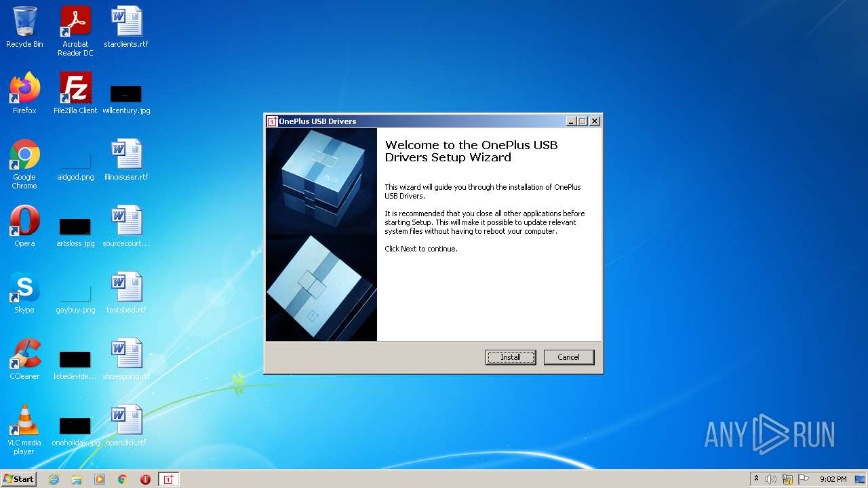Show hidden system tray icons
Screen dimensions: 868x488
point(756,479)
